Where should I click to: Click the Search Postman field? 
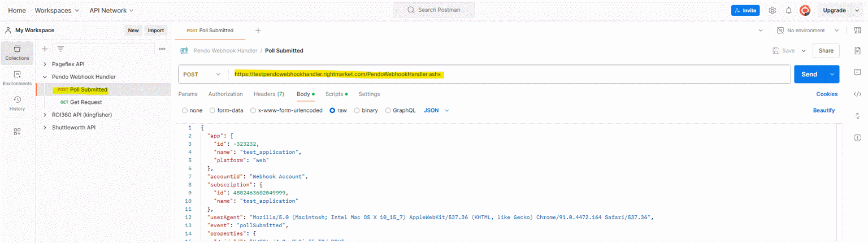tap(433, 10)
